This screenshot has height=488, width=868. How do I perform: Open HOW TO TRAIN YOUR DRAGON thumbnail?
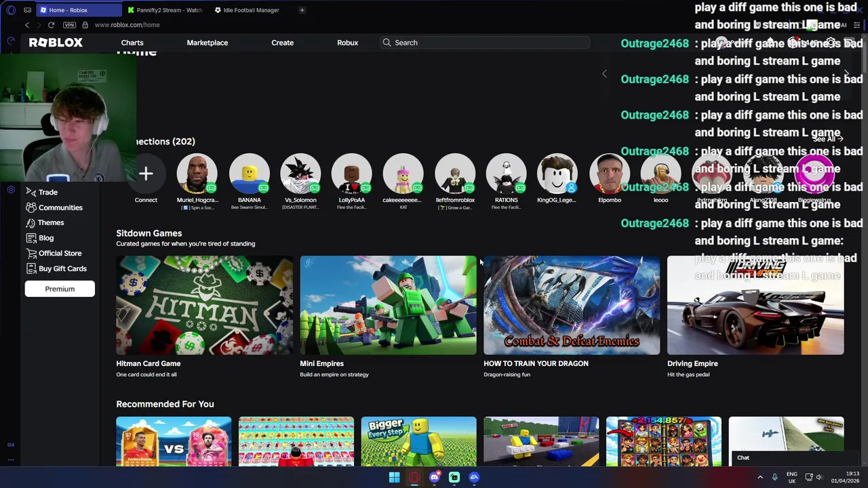pos(572,305)
